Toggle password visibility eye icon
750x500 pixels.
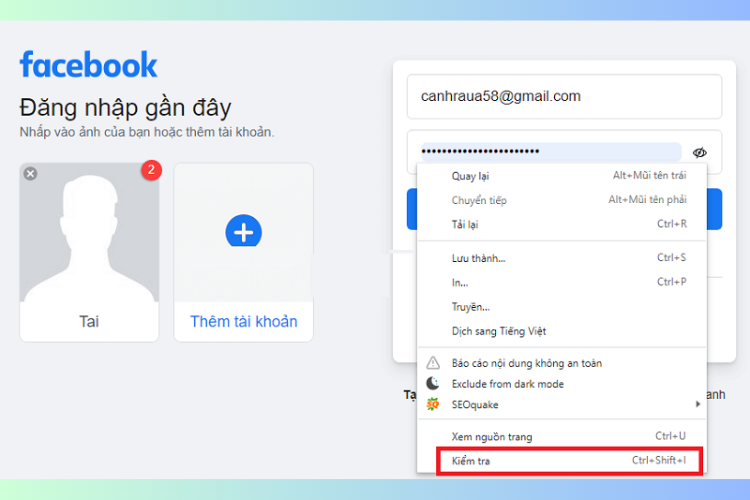(699, 153)
